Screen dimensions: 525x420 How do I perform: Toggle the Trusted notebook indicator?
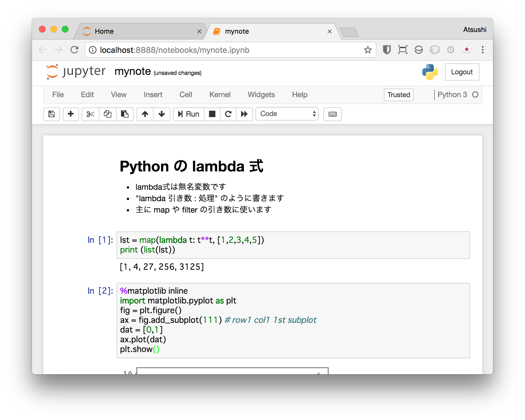tap(398, 95)
